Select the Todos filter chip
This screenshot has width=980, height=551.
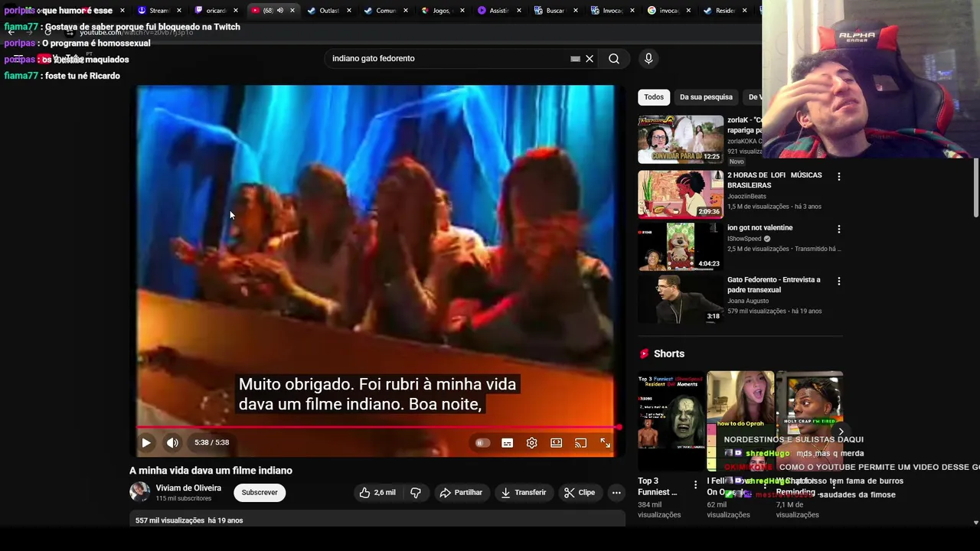(654, 97)
